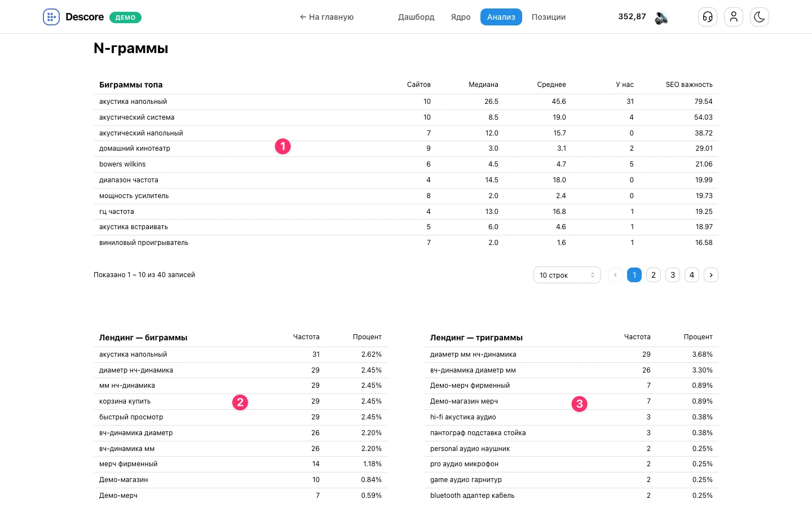
Task: Go to pagination page 4
Action: click(x=692, y=275)
